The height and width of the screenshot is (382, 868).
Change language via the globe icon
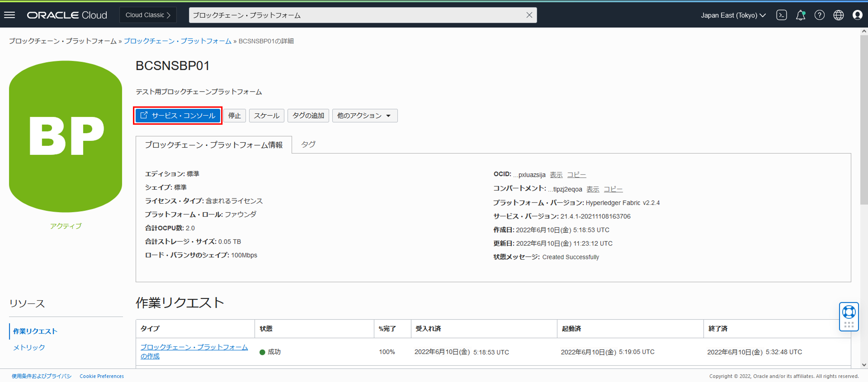click(x=839, y=15)
